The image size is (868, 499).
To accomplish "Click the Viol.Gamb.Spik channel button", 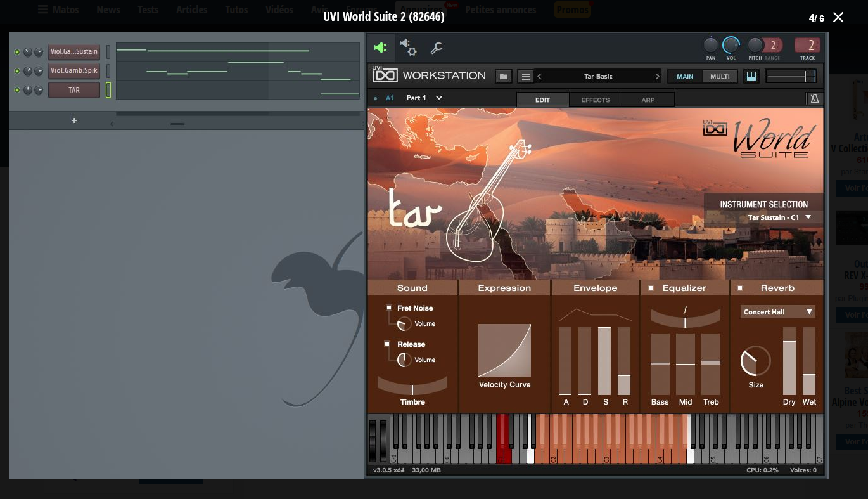I will [x=74, y=71].
